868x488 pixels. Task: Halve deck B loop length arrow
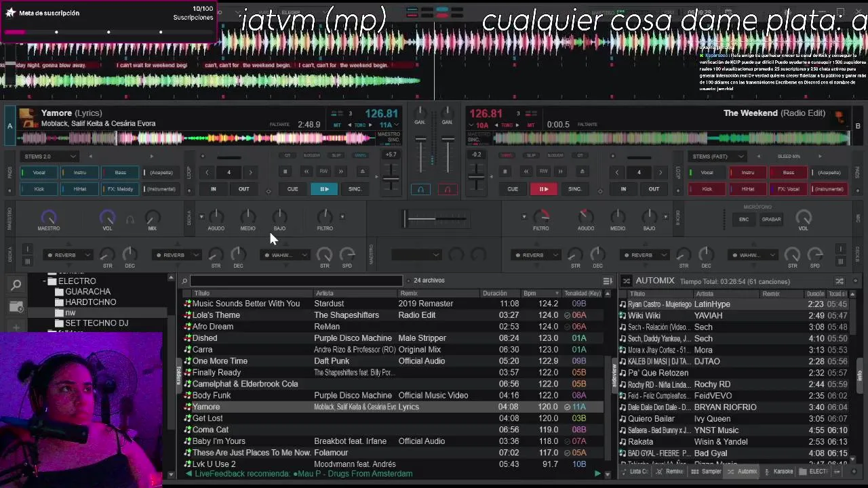point(616,172)
